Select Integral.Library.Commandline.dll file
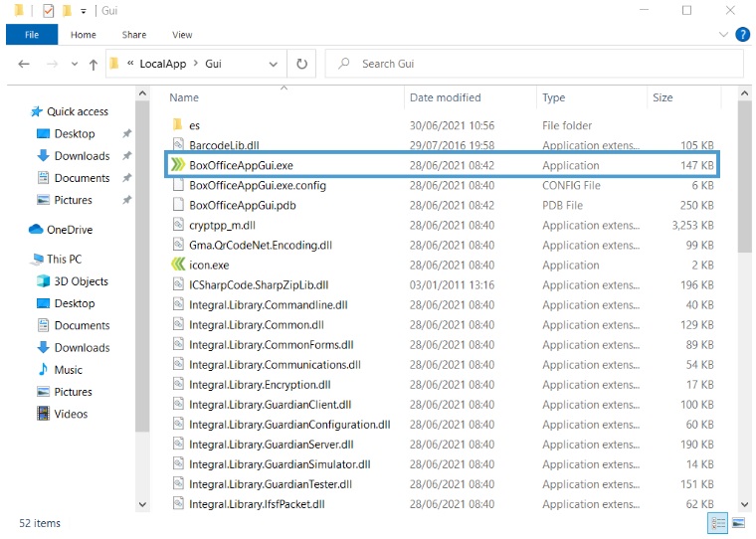The height and width of the screenshot is (539, 756). click(268, 304)
